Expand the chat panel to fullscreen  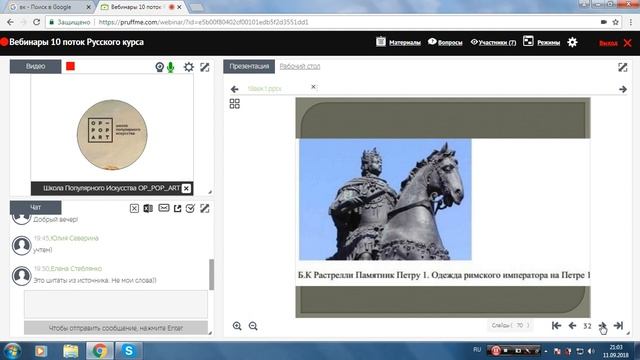pos(204,209)
